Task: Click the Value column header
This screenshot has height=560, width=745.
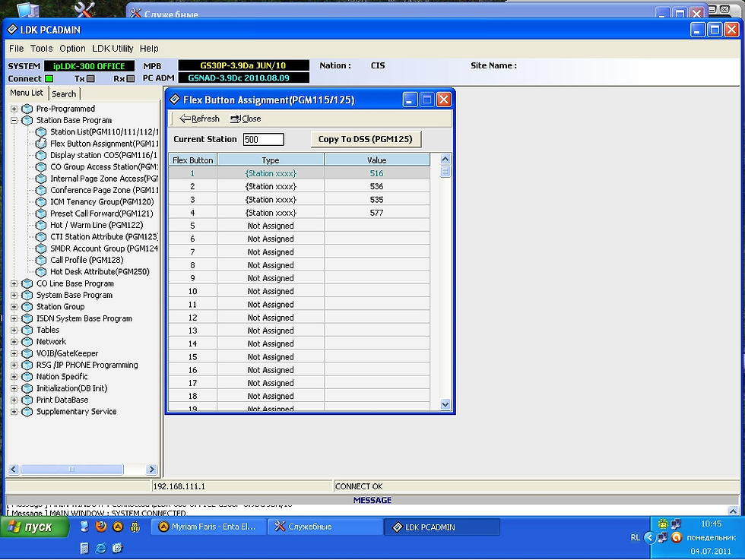Action: click(x=377, y=160)
